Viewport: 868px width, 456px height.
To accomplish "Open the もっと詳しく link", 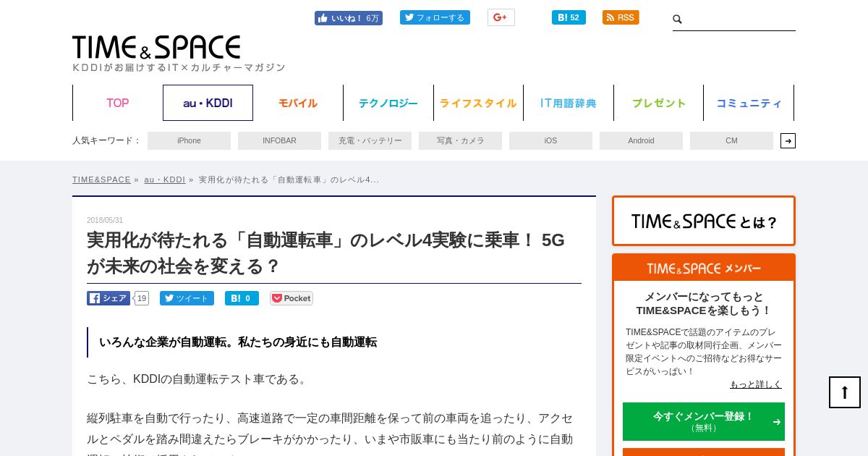I will click(x=756, y=384).
